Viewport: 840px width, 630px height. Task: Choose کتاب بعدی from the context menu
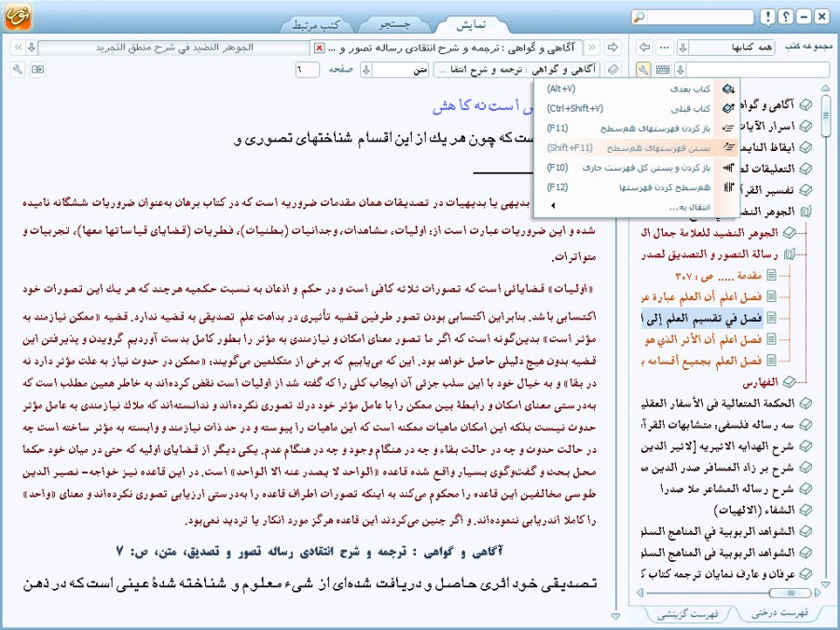point(636,89)
